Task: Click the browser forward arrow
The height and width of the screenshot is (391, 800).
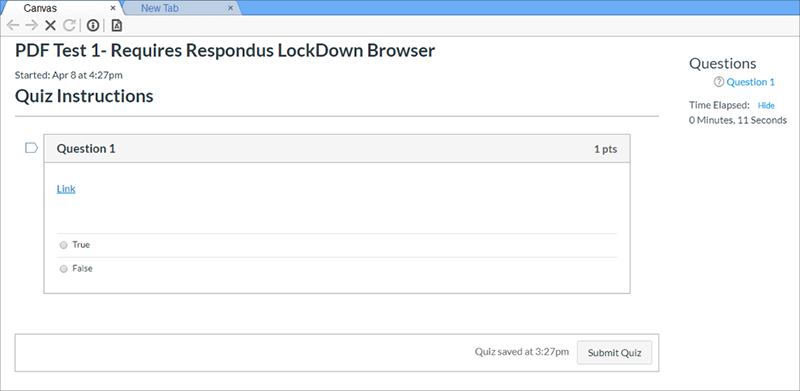Action: (32, 25)
